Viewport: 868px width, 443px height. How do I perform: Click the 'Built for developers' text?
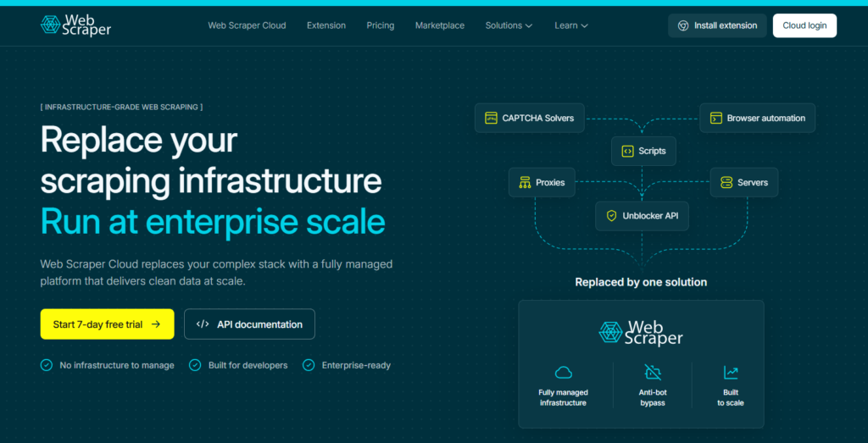click(248, 365)
